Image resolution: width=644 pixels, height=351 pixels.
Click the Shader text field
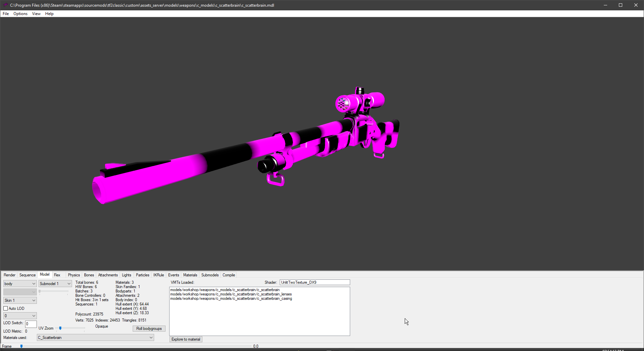coord(315,282)
